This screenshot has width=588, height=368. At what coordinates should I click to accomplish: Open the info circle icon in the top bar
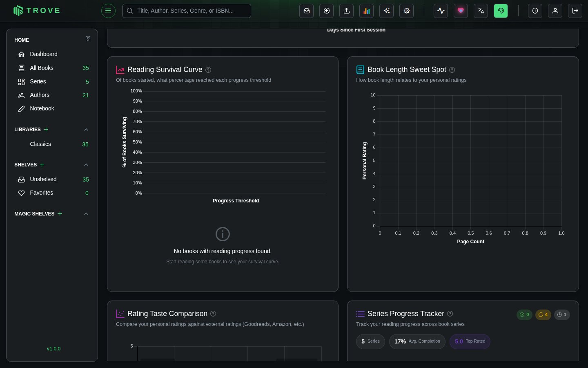tap(535, 11)
